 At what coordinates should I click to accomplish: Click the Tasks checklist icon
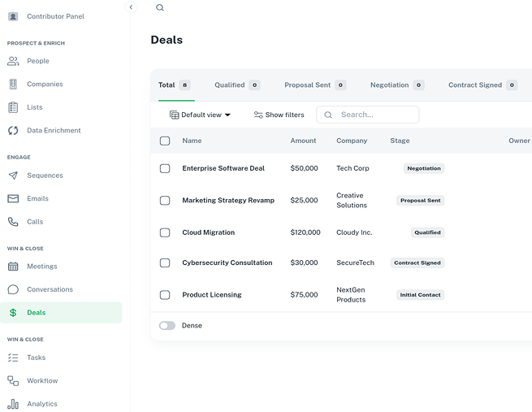point(13,358)
